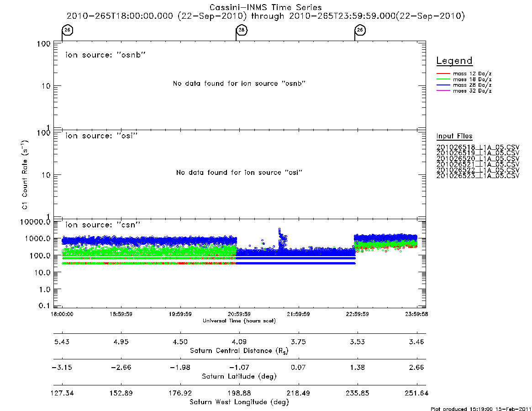Click the 4.95 central distance value
Viewport: 532px width, 411px height.
pyautogui.click(x=121, y=342)
